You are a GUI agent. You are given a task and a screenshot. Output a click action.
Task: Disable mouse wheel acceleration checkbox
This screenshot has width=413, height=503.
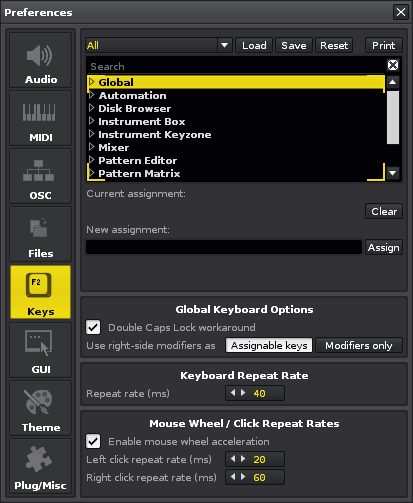click(93, 441)
